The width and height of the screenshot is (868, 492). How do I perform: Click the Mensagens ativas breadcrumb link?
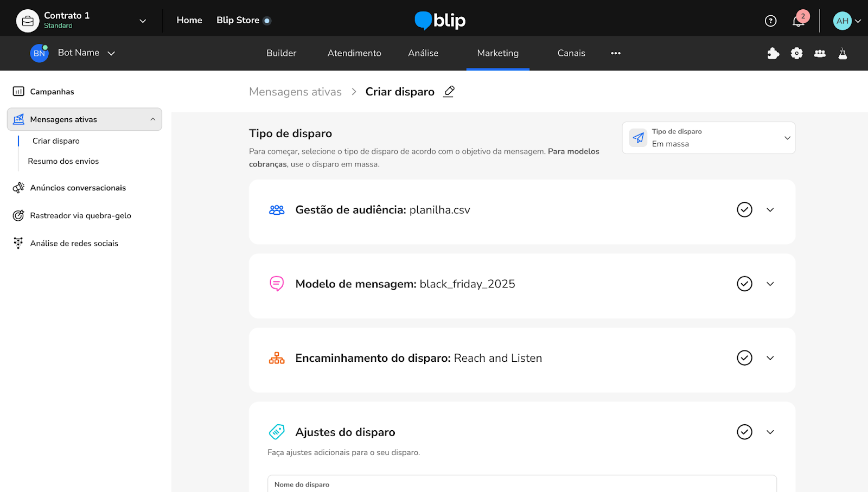[x=295, y=92]
